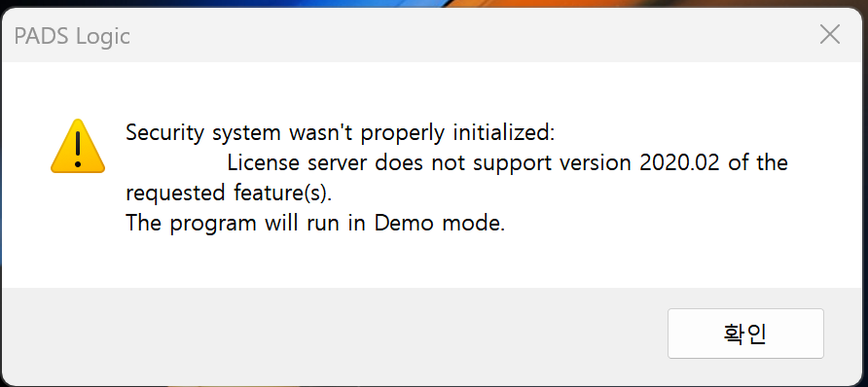Viewport: 868px width, 387px height.
Task: Click the word "program" in the last line
Action: 213,225
